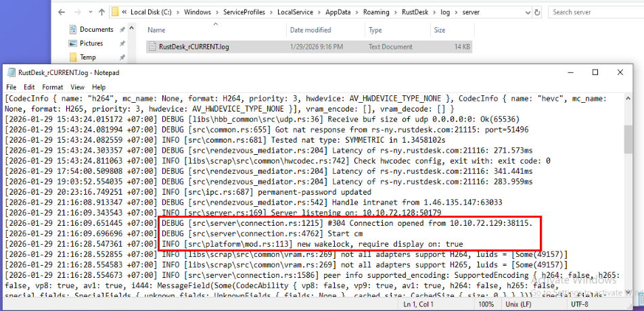Viewport: 644px width, 311px height.
Task: Open the Notepad File menu
Action: tap(11, 87)
